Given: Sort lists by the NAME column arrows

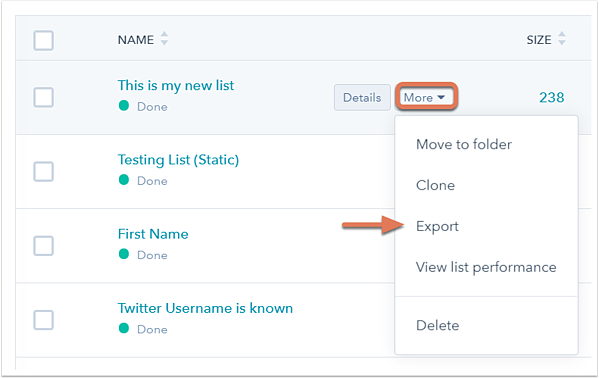Looking at the screenshot, I should coord(164,39).
